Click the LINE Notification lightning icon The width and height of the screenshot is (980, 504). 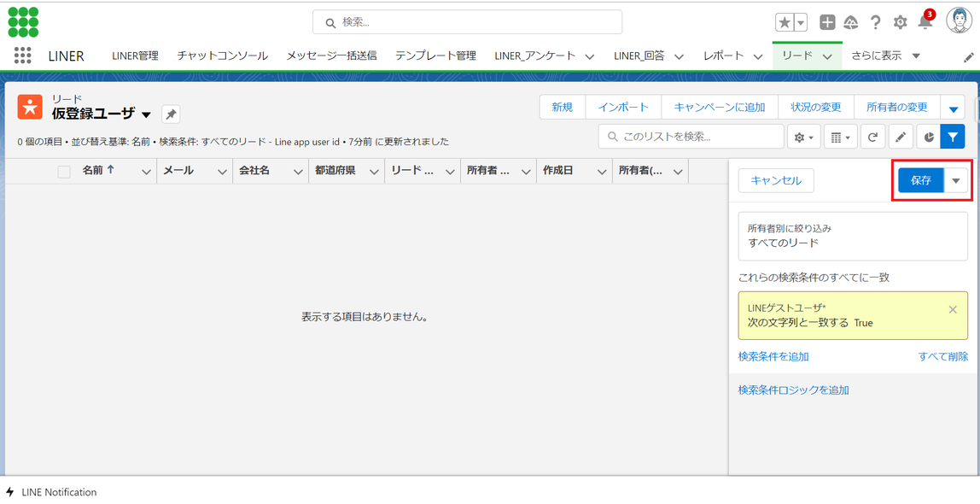coord(10,492)
